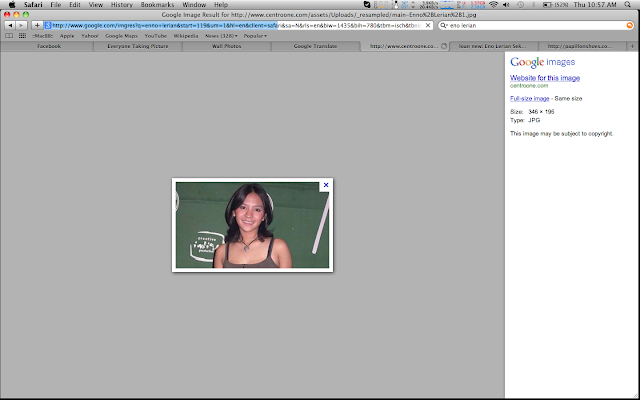
Task: Open the View menu
Action: coord(96,5)
